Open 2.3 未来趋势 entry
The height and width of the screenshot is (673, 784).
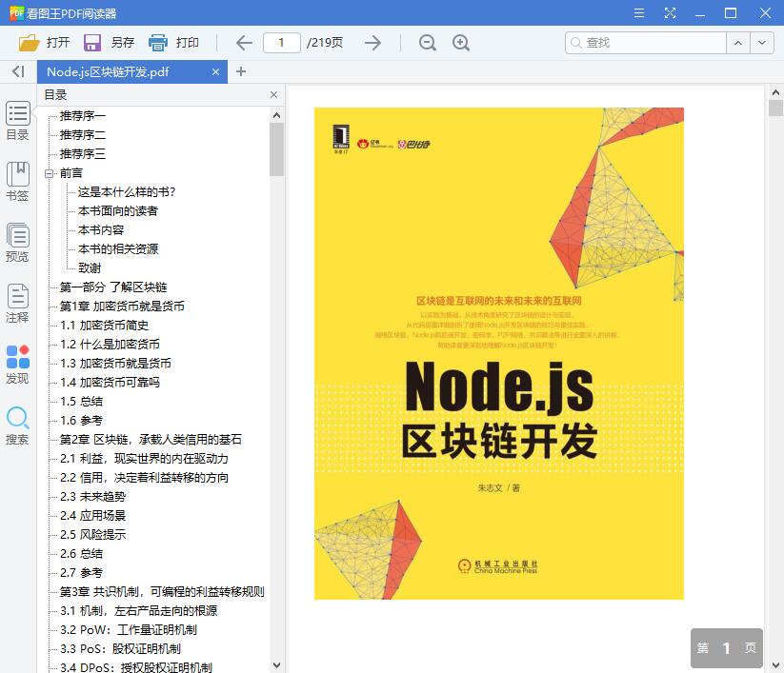[x=93, y=497]
